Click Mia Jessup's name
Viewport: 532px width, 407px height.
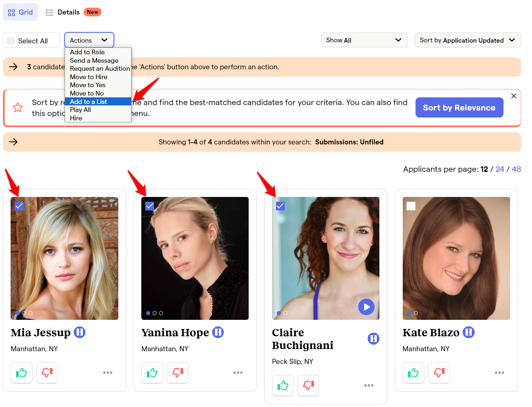point(41,333)
